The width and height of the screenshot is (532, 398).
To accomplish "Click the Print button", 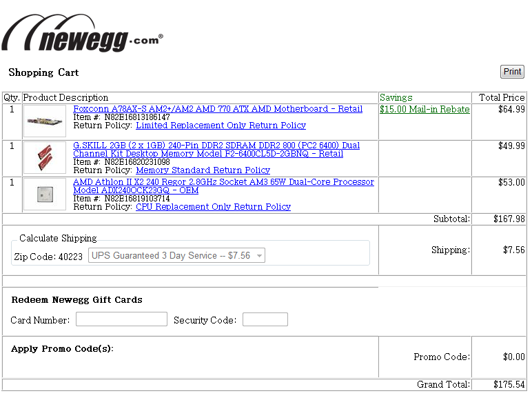I will [512, 72].
